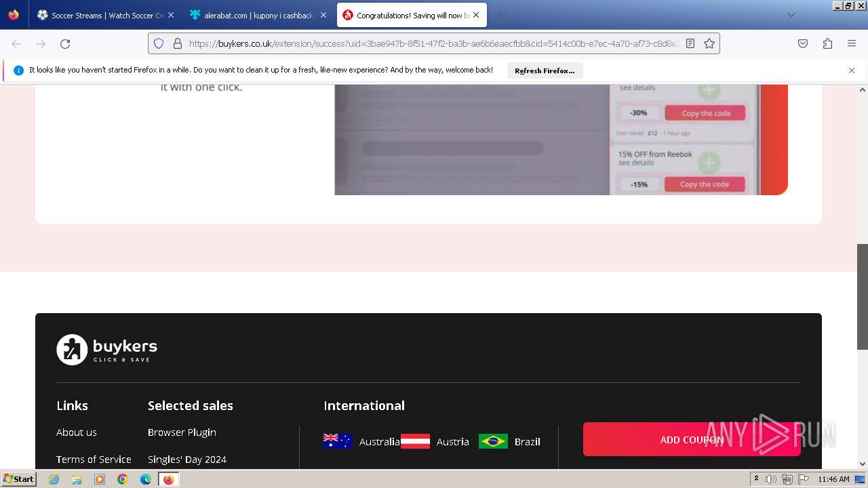
Task: Click the -15% discount label
Action: [639, 184]
